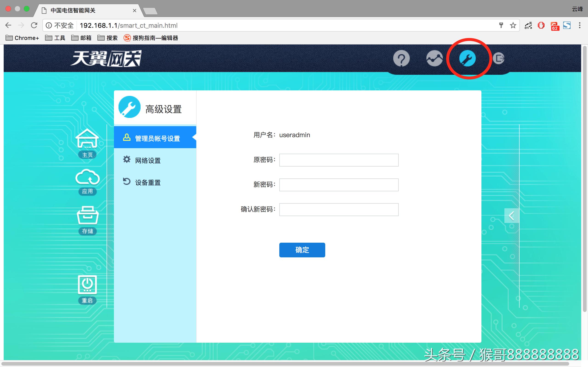Open the network statistics icon
588x367 pixels.
pos(434,59)
